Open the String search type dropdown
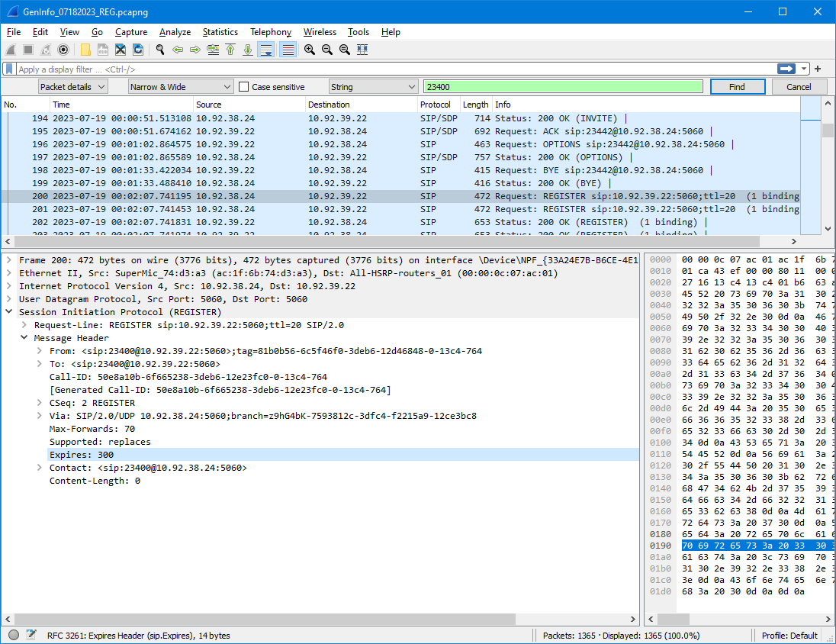The image size is (836, 644). coord(373,87)
